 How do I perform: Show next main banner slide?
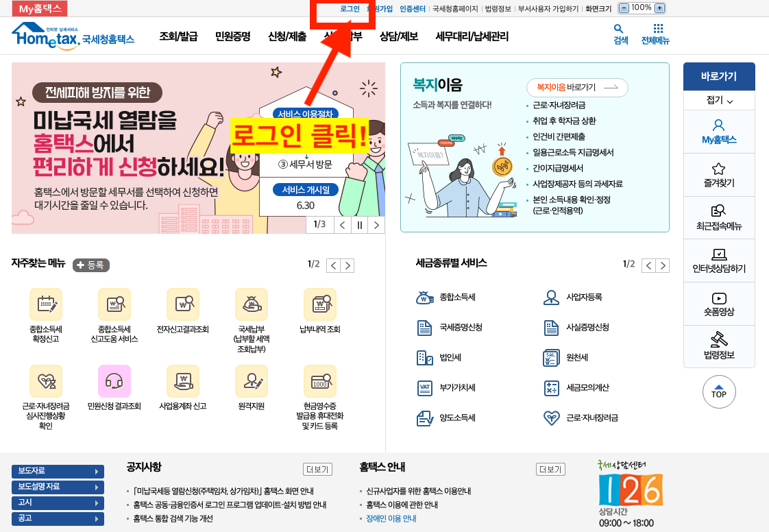coord(376,225)
